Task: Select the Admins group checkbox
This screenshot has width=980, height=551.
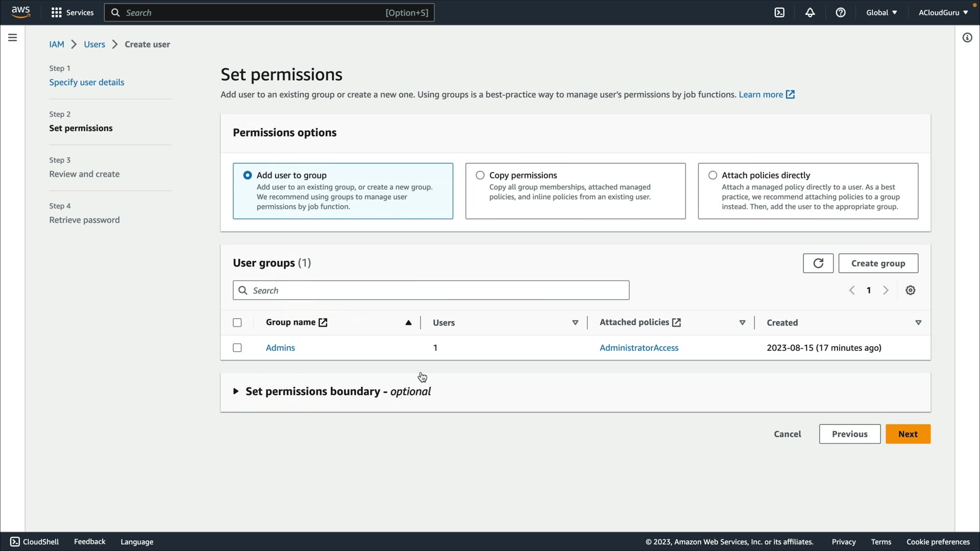Action: point(237,348)
